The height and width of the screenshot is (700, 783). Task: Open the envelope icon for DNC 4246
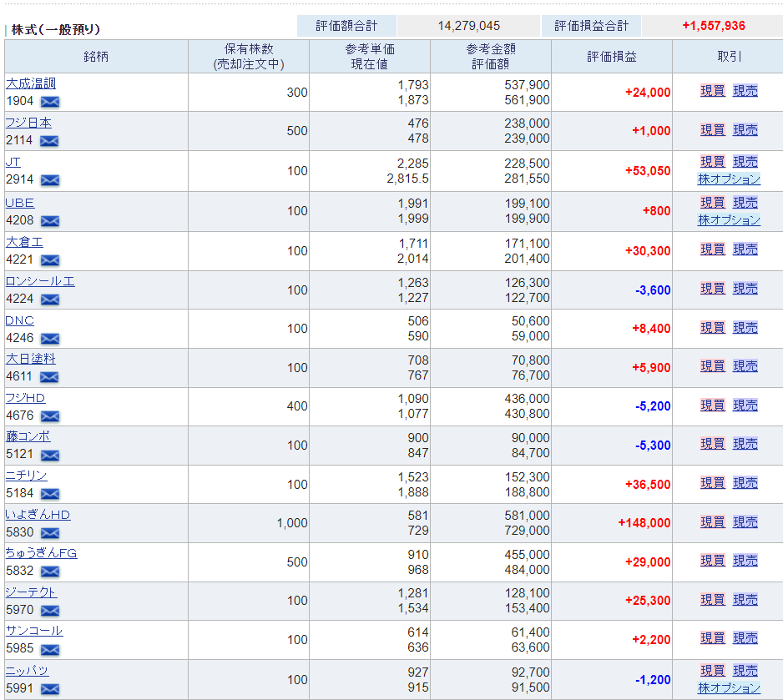point(50,339)
